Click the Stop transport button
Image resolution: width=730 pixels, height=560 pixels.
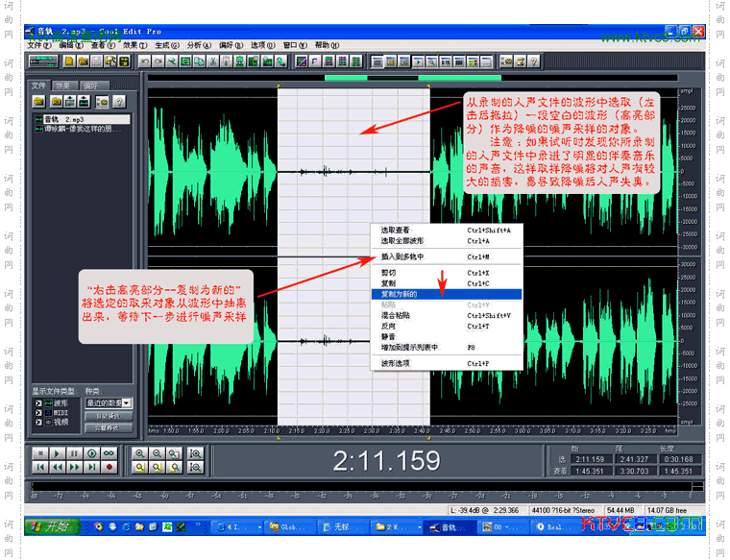pos(40,453)
